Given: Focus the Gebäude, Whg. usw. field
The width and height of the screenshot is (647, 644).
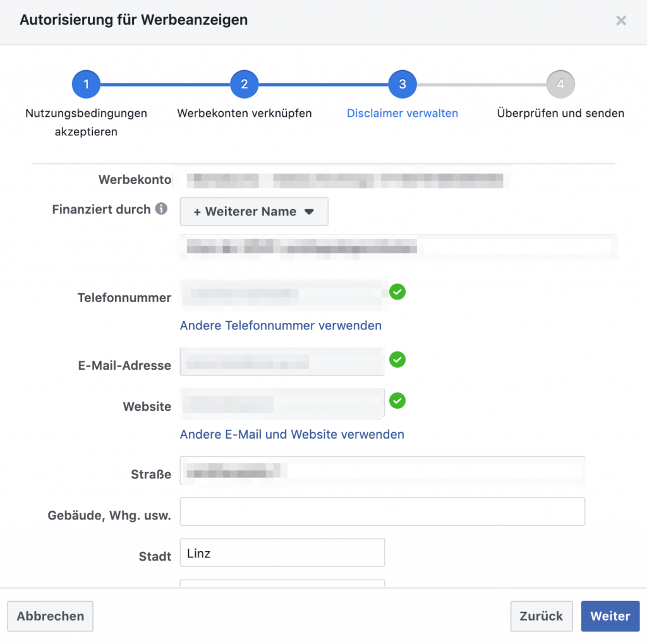Looking at the screenshot, I should click(382, 511).
